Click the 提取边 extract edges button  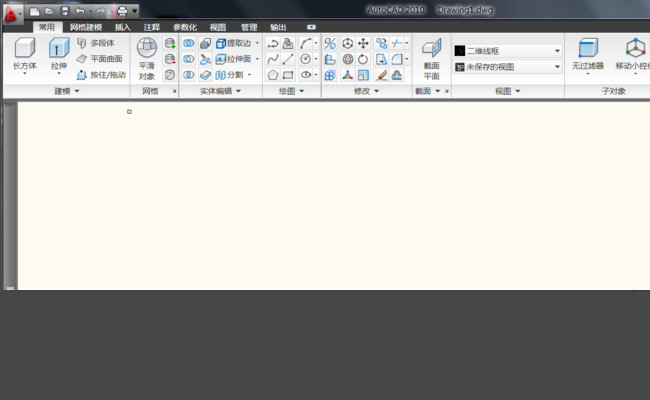[x=234, y=43]
